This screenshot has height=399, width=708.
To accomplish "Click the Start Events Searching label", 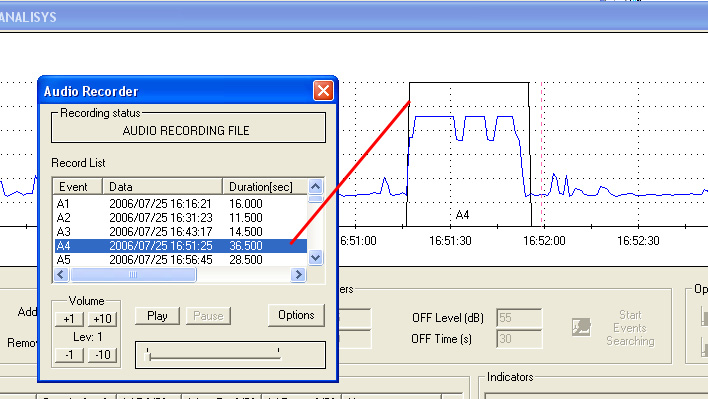I will 630,328.
